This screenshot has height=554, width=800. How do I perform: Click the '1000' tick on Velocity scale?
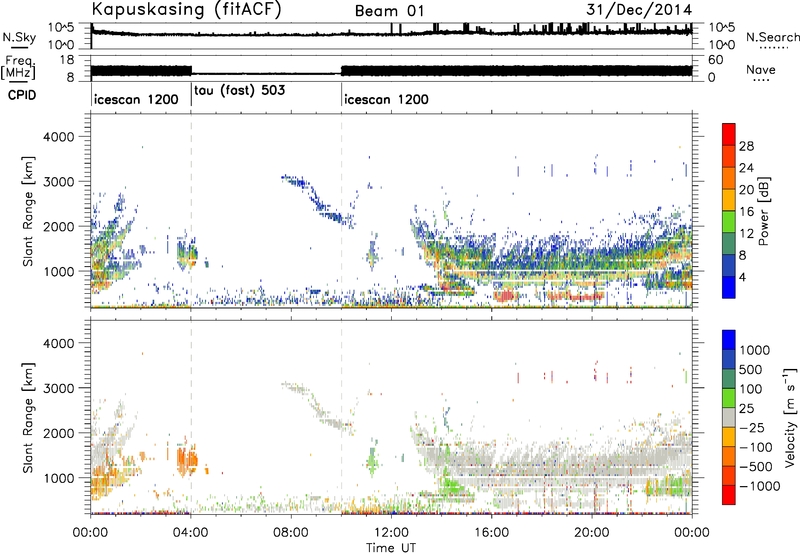[x=754, y=350]
